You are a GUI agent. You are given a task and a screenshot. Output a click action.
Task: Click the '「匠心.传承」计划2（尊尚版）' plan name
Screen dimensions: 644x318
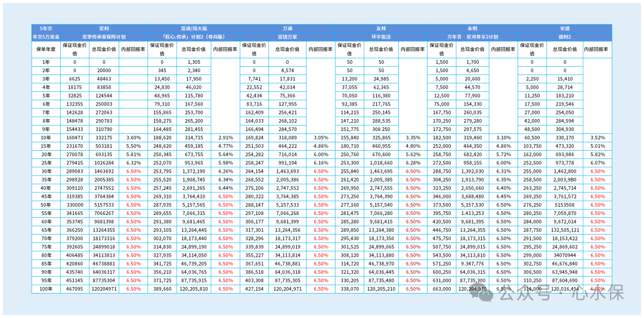pyautogui.click(x=193, y=36)
